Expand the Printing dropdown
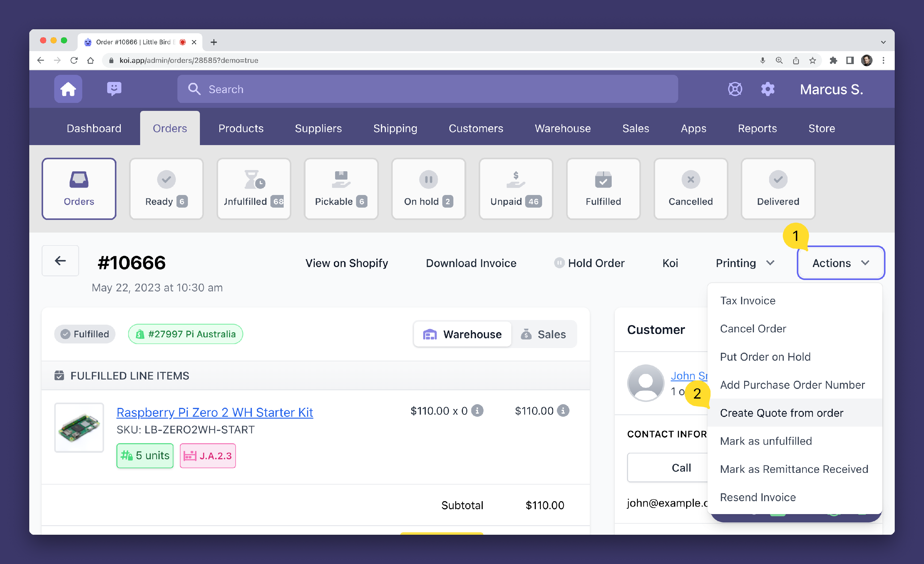 coord(745,263)
